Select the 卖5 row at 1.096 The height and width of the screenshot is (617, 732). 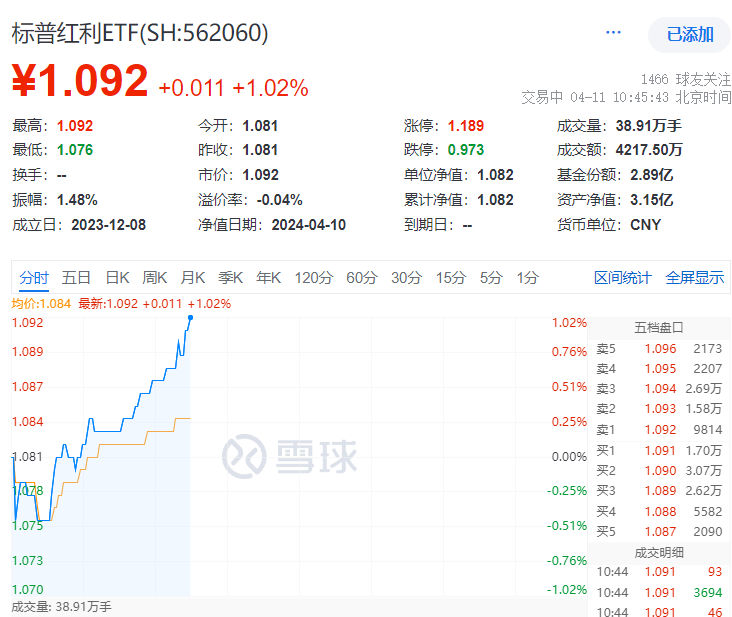(659, 349)
